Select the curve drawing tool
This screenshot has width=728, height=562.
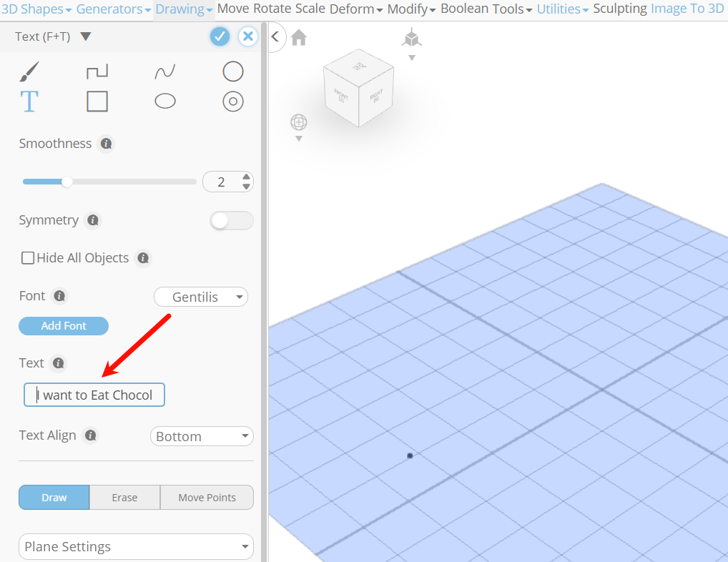click(164, 72)
